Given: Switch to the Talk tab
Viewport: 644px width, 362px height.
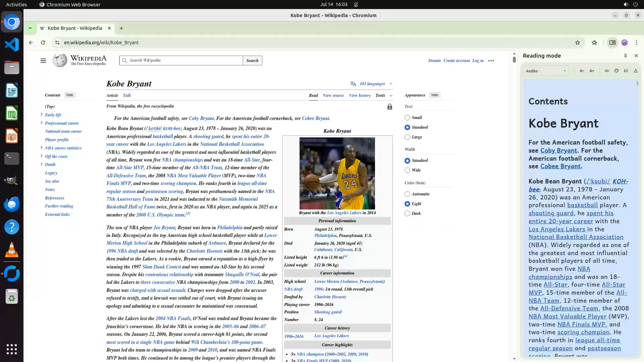Looking at the screenshot, I should pos(127,96).
